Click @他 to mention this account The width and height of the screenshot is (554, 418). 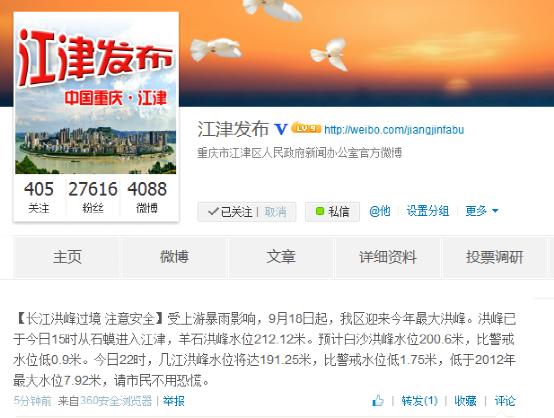pos(379,211)
